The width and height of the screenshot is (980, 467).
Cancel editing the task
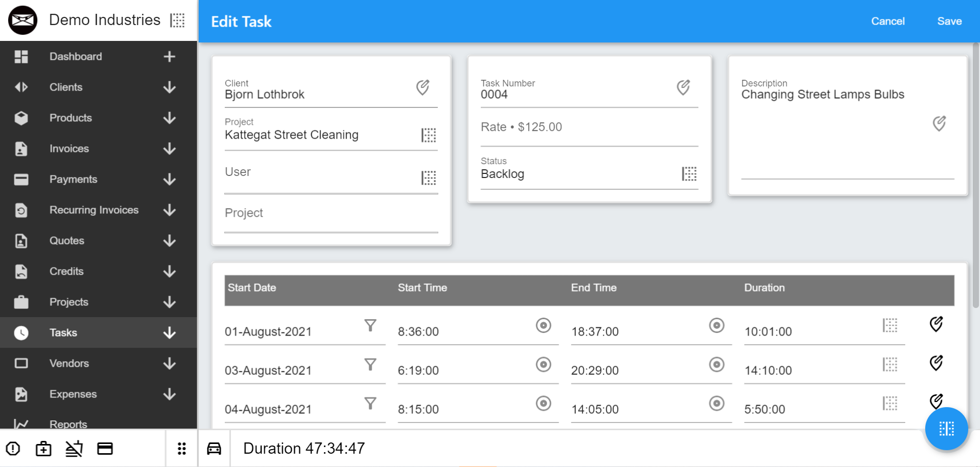[x=887, y=21]
